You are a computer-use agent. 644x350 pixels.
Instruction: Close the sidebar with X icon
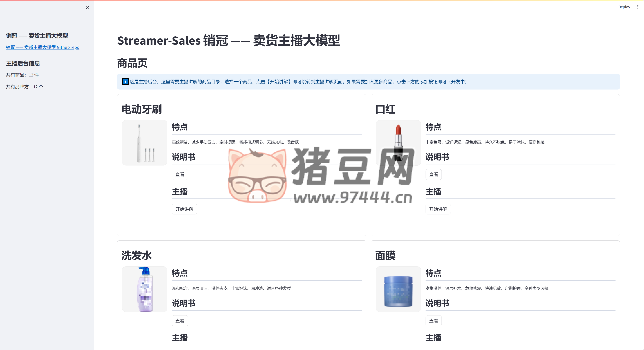tap(88, 7)
